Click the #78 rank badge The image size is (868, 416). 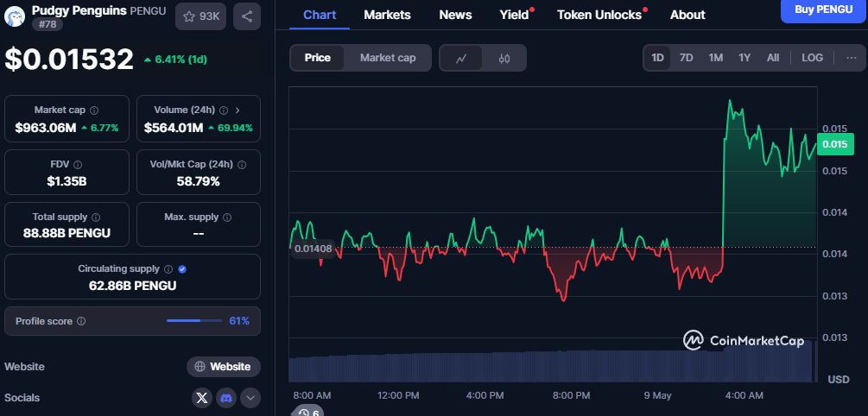47,24
